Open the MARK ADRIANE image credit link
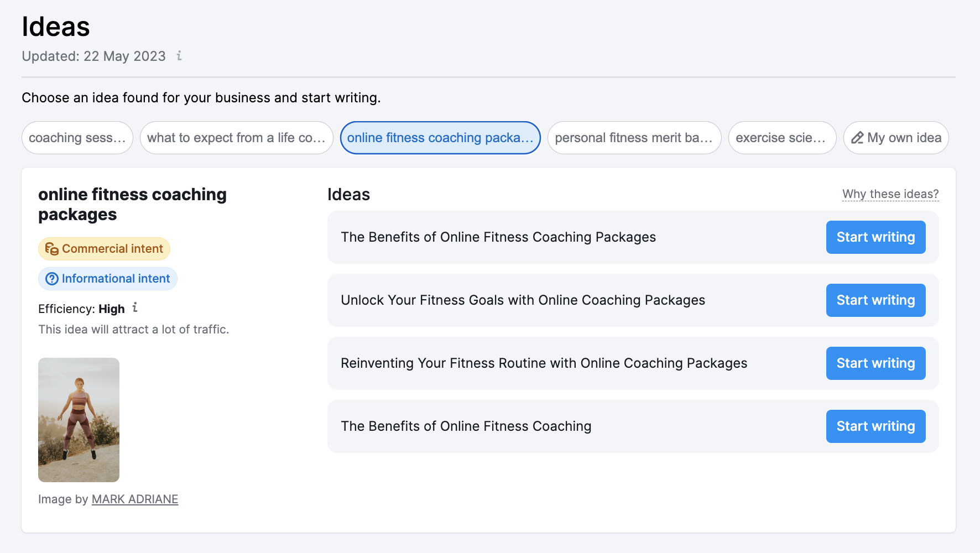This screenshot has height=553, width=980. (135, 499)
